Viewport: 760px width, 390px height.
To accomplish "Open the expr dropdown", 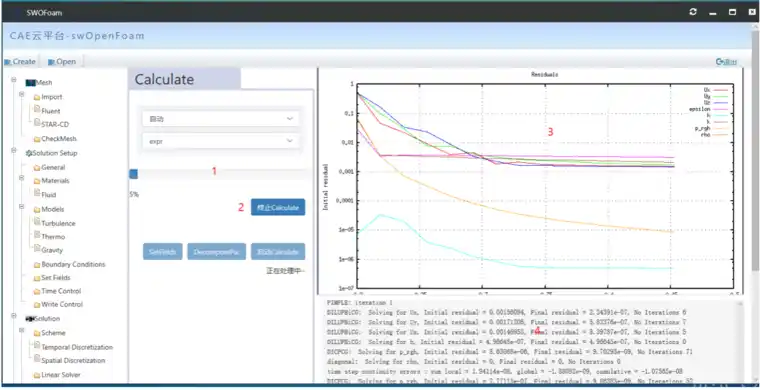I will coord(221,140).
